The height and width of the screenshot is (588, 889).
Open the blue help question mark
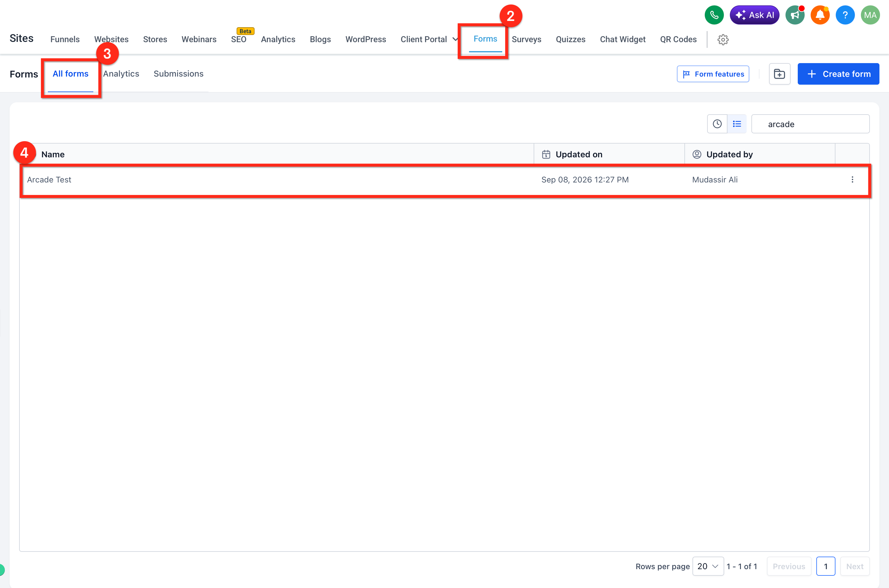point(845,15)
